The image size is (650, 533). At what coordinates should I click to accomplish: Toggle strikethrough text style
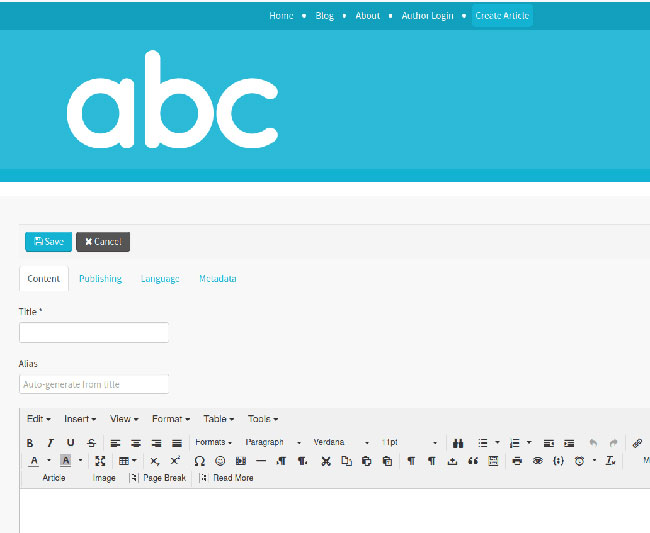pos(91,443)
